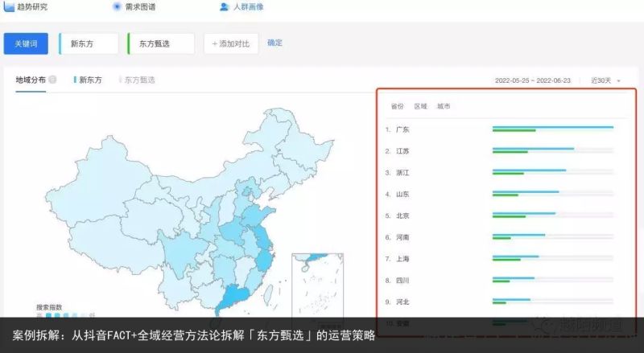
Task: Switch ranking to 省份 tab
Action: click(x=397, y=106)
